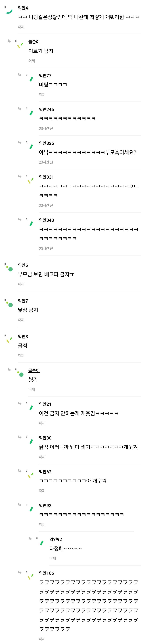The width and height of the screenshot is (144, 644).
Task: Click the 익인62 username
Action: pos(45,472)
